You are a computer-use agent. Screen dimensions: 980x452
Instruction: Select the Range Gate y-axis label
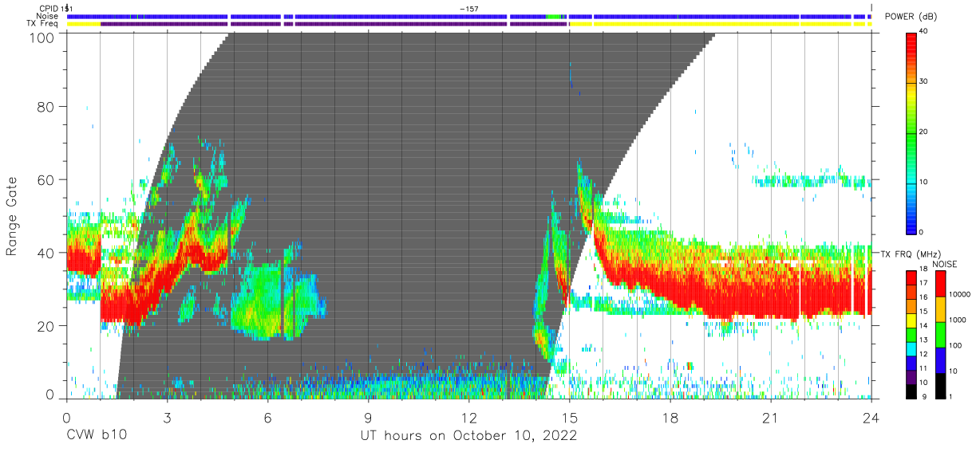(12, 217)
